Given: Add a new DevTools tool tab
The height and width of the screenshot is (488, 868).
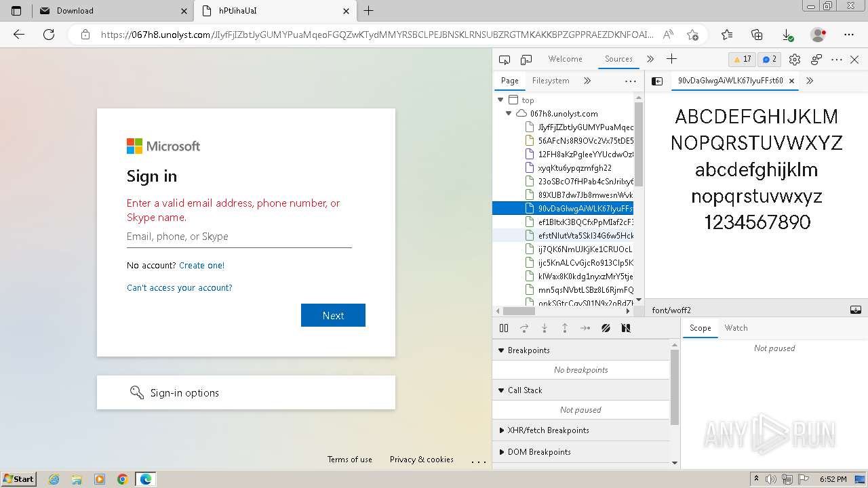Looking at the screenshot, I should click(671, 60).
